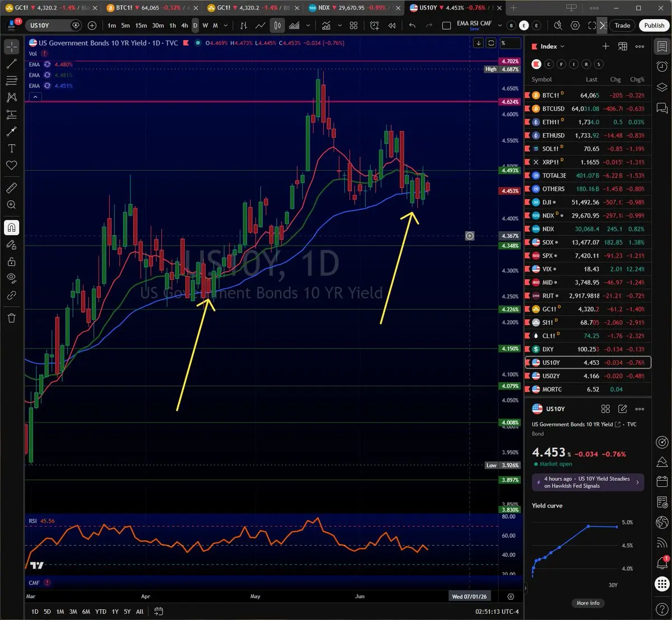672x620 pixels.
Task: Click the US10Y symbol search box
Action: pyautogui.click(x=53, y=26)
